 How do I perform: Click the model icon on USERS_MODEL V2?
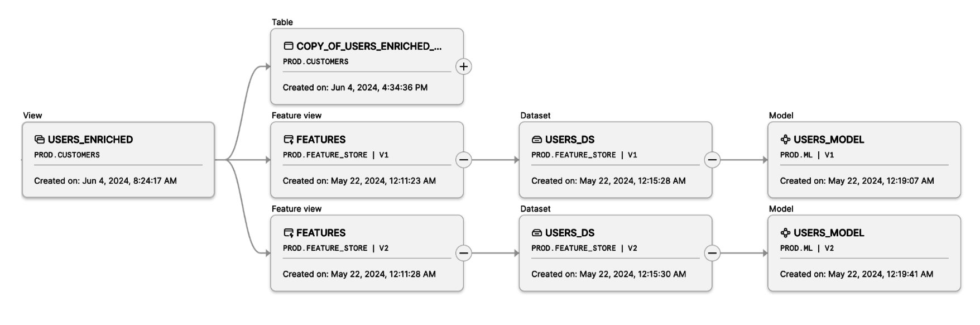pos(785,233)
